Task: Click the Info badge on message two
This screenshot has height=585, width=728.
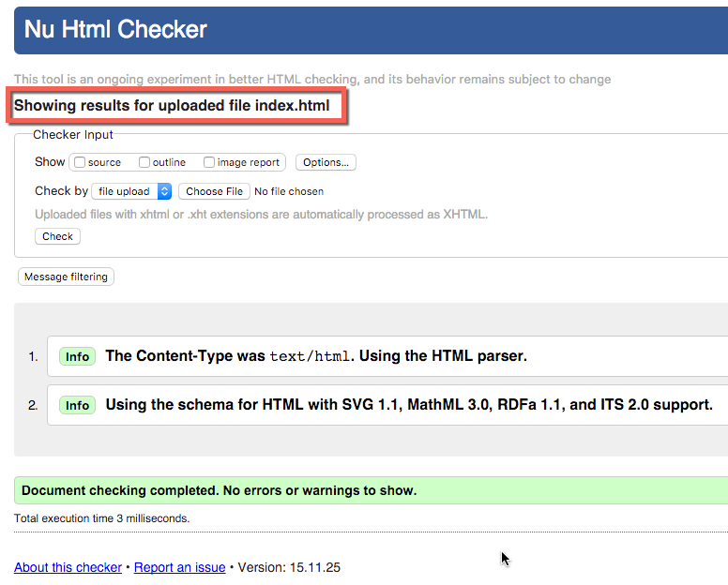Action: click(77, 405)
